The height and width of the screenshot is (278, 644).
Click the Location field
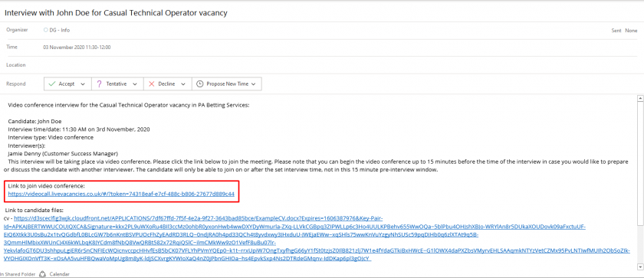click(321, 65)
